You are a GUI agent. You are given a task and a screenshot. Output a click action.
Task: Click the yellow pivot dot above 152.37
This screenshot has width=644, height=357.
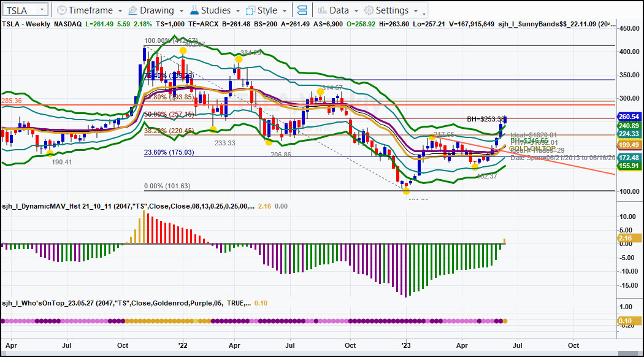(475, 167)
